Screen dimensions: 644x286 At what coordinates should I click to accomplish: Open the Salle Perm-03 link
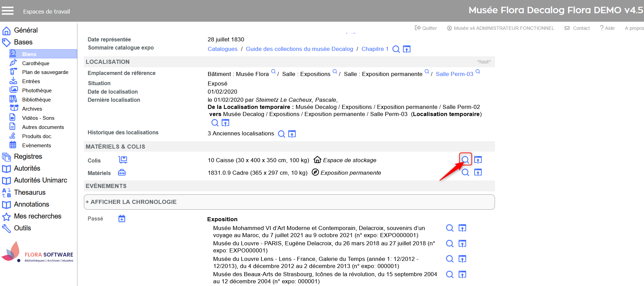(x=454, y=74)
